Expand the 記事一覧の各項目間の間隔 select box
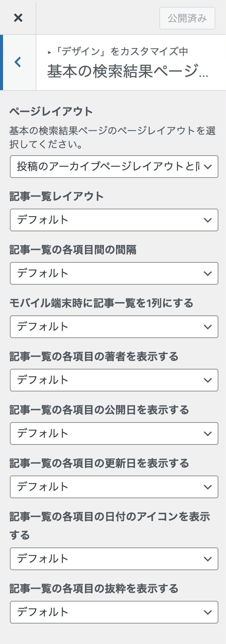 pyautogui.click(x=114, y=273)
